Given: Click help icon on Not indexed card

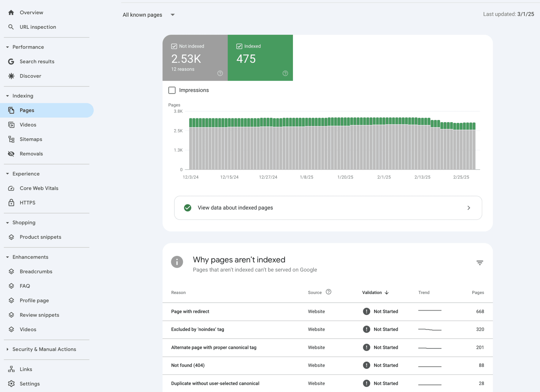Looking at the screenshot, I should point(220,73).
